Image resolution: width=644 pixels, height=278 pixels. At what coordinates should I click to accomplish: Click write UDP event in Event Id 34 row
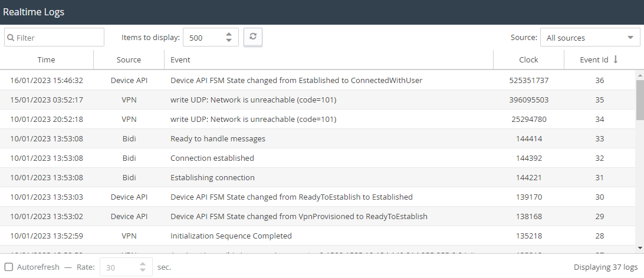[254, 120]
